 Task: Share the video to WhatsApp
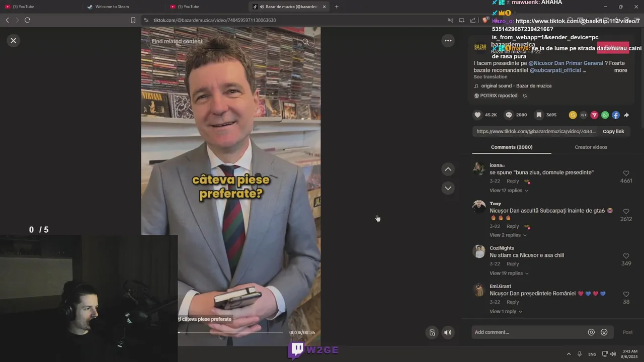(x=605, y=115)
